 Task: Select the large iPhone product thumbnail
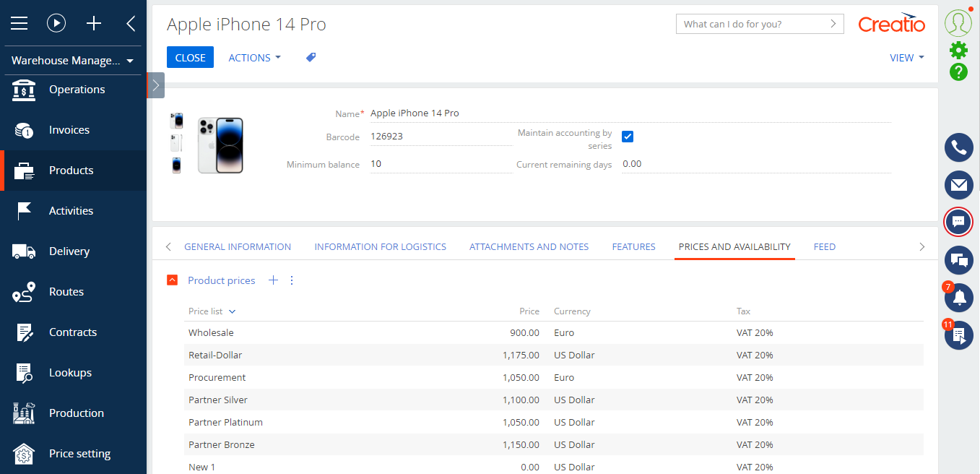[220, 145]
